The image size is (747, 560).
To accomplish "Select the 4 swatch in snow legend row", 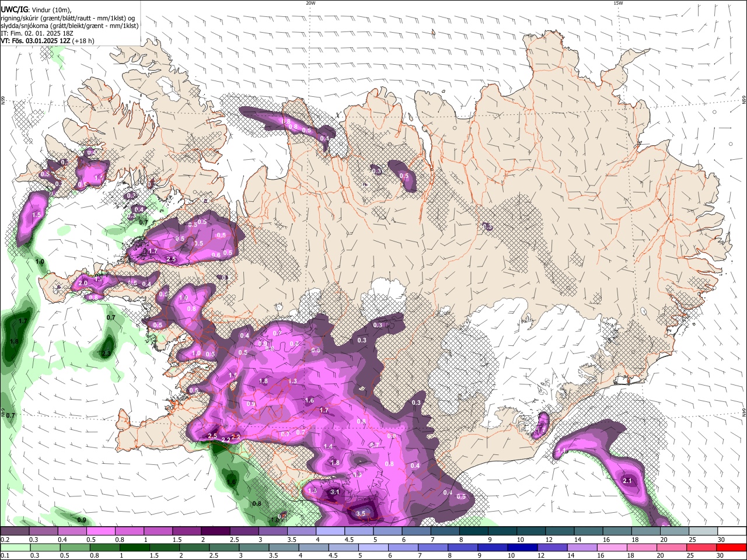I will click(x=330, y=531).
